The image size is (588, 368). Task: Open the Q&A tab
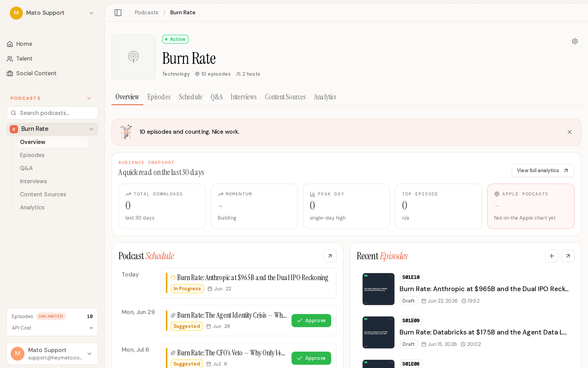click(x=216, y=97)
